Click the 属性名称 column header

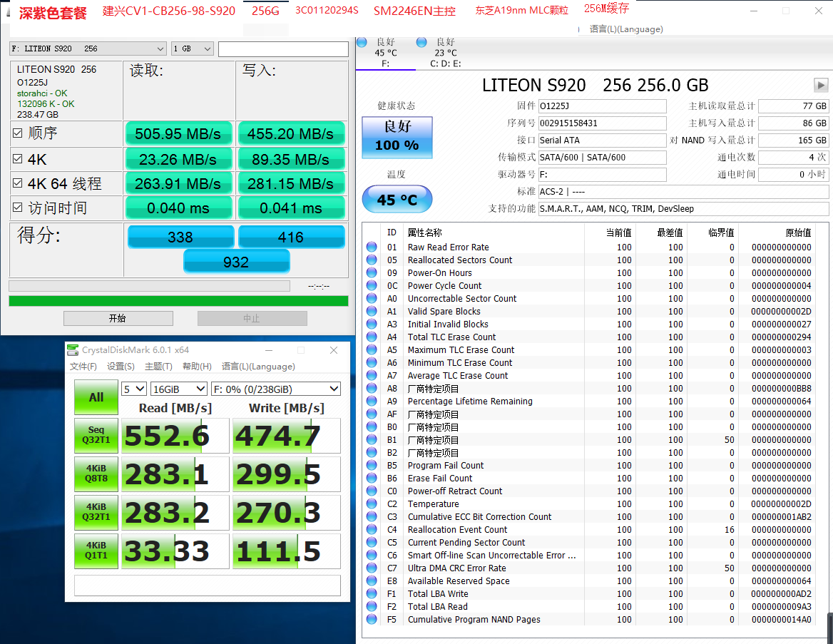[x=424, y=232]
